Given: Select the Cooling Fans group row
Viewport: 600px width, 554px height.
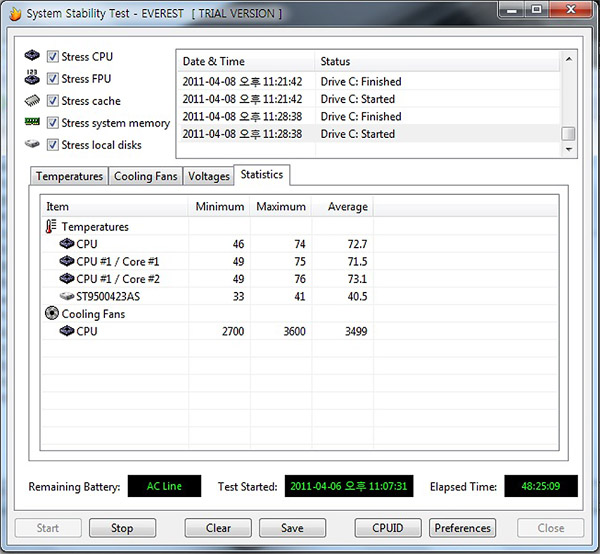Looking at the screenshot, I should (299, 314).
